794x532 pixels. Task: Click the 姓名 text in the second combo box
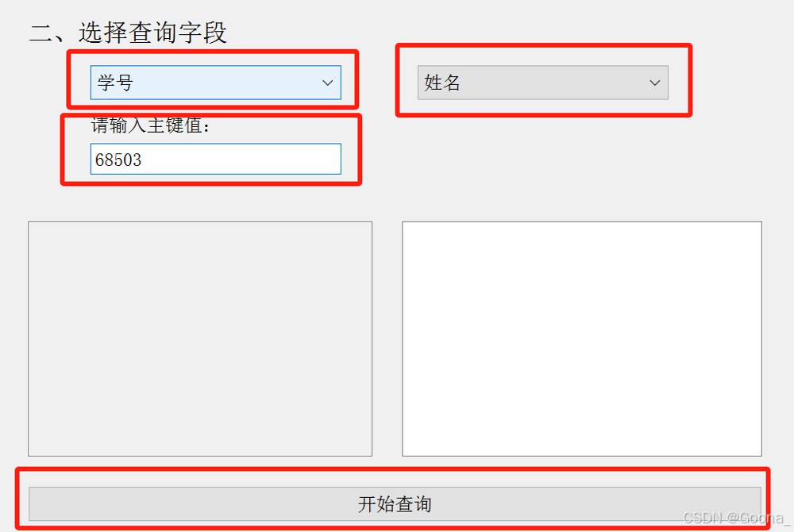(442, 83)
